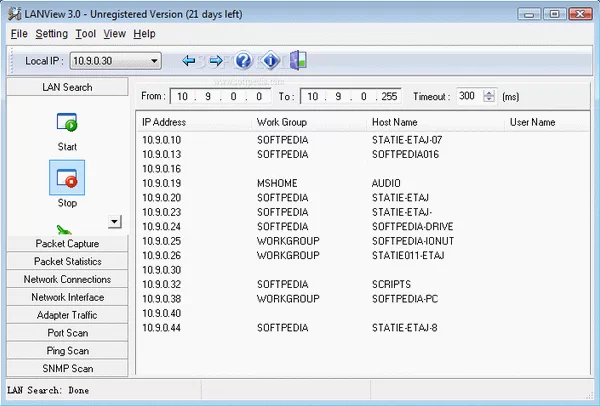Click host name SCRIPTS

tap(391, 284)
